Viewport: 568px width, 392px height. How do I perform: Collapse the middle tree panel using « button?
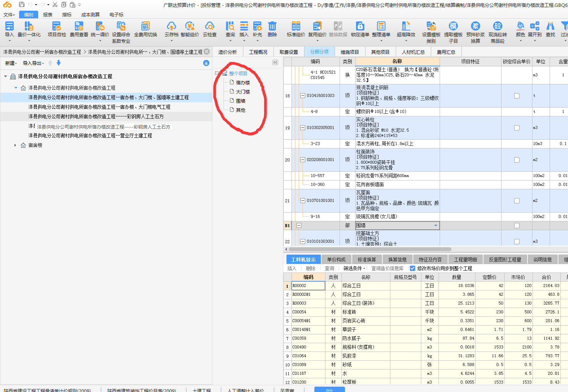(275, 63)
